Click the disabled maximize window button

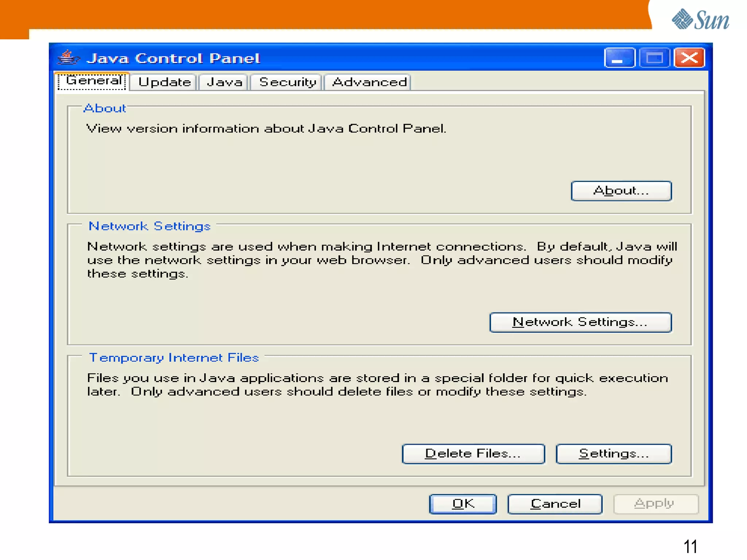655,58
